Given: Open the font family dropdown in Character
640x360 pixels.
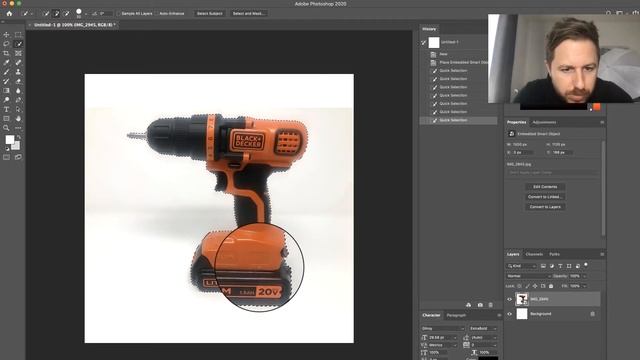Looking at the screenshot, I should point(443,328).
